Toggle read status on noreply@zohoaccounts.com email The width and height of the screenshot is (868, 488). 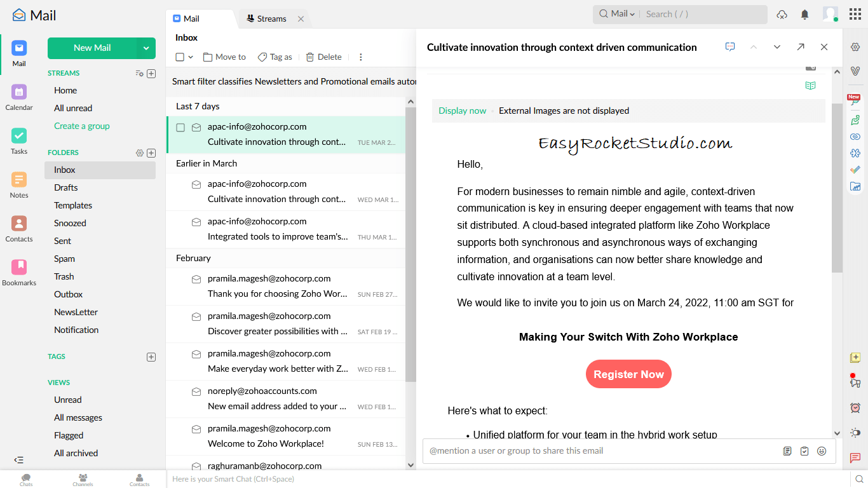[x=196, y=391]
